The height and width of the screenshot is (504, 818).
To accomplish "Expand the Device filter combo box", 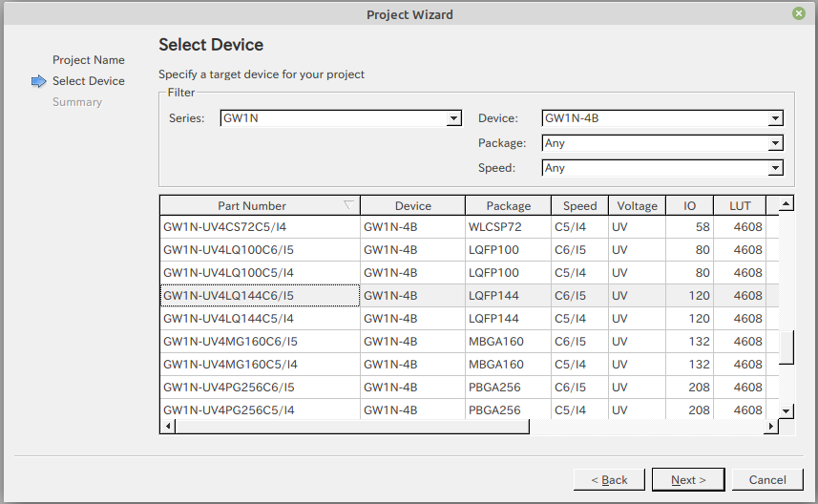I will click(x=662, y=118).
